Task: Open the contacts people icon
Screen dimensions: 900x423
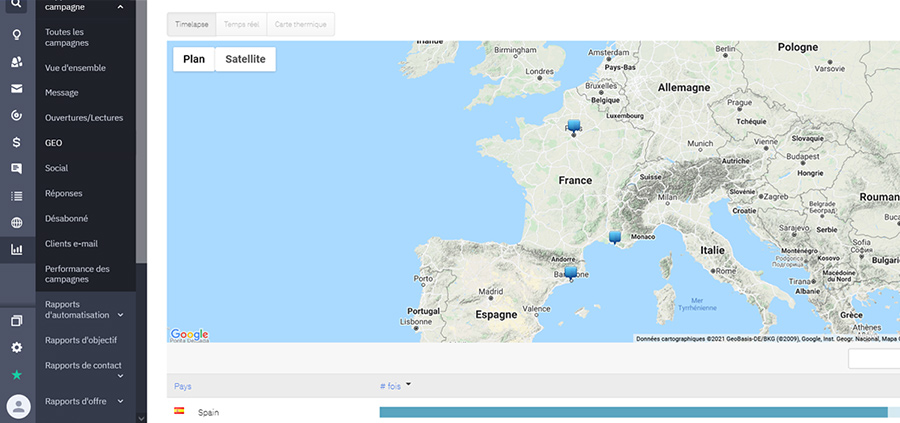Action: click(17, 62)
